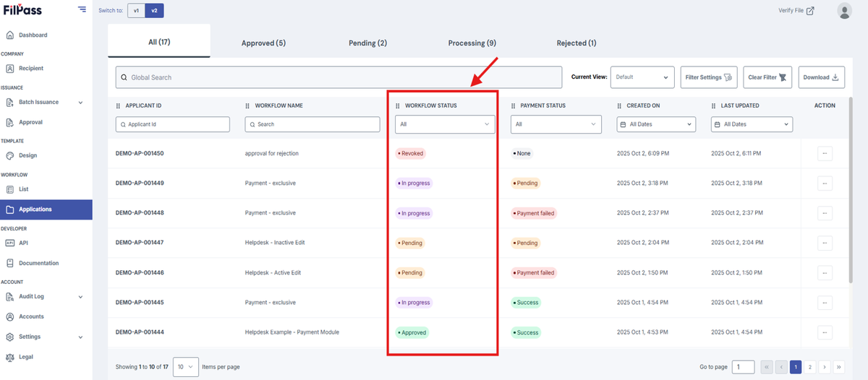Click Download button

(821, 77)
